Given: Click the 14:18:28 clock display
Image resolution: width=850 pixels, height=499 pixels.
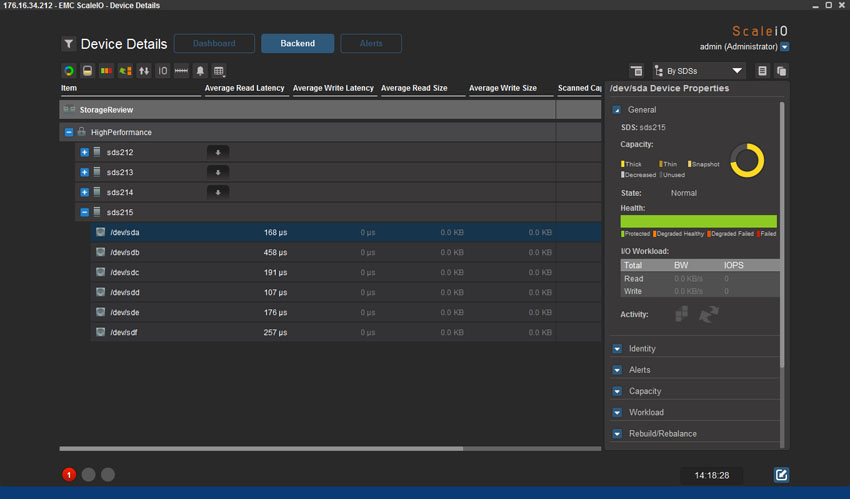Looking at the screenshot, I should (711, 475).
